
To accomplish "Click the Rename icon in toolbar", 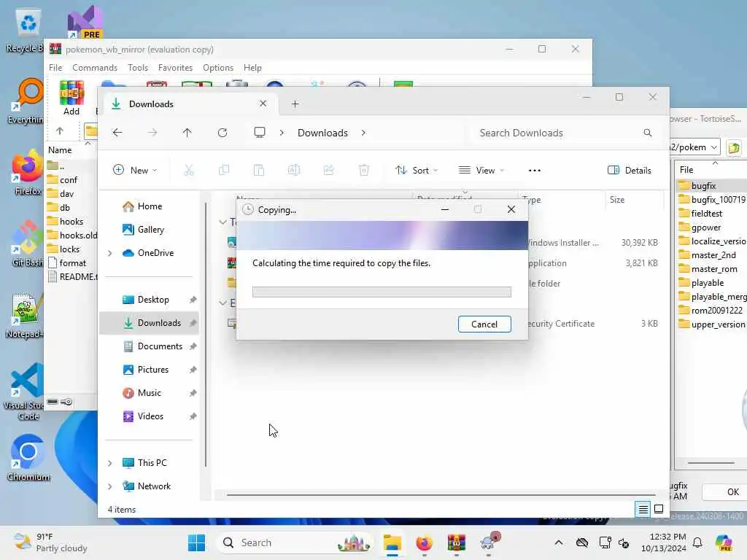I will pos(294,170).
